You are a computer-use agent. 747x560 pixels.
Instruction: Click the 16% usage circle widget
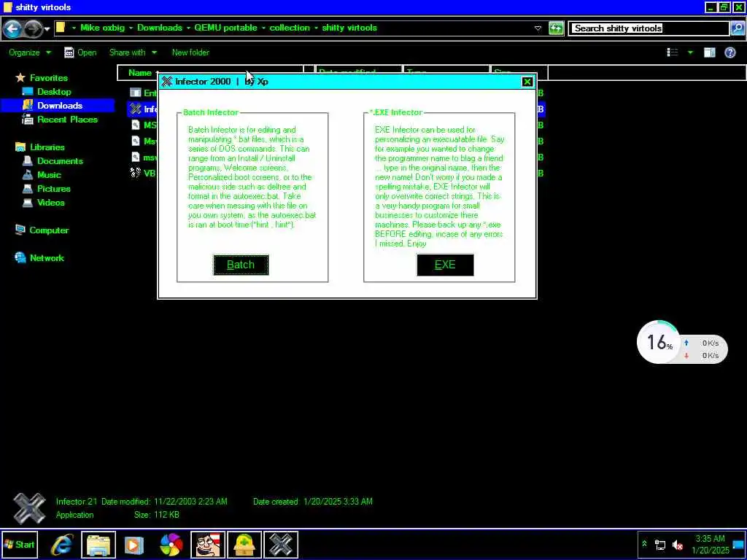[657, 343]
